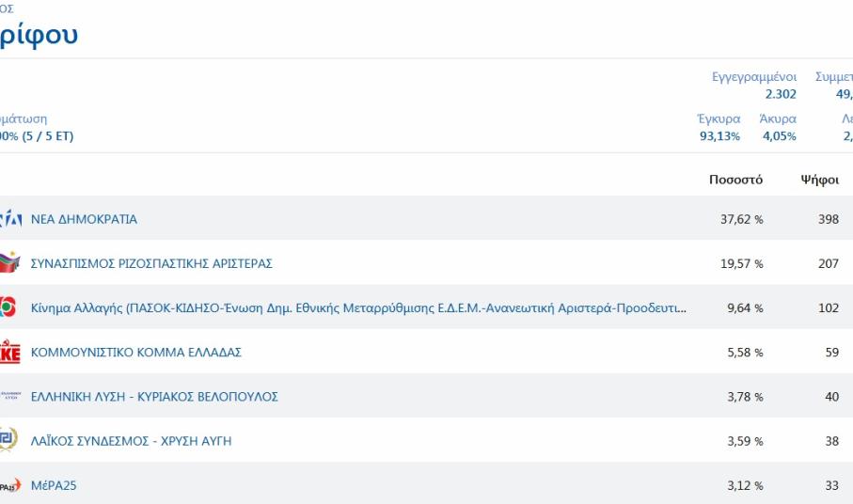Viewport: 853px width, 504px height.
Task: Select the Κίνημα Αλλαγής party name
Action: pos(358,307)
